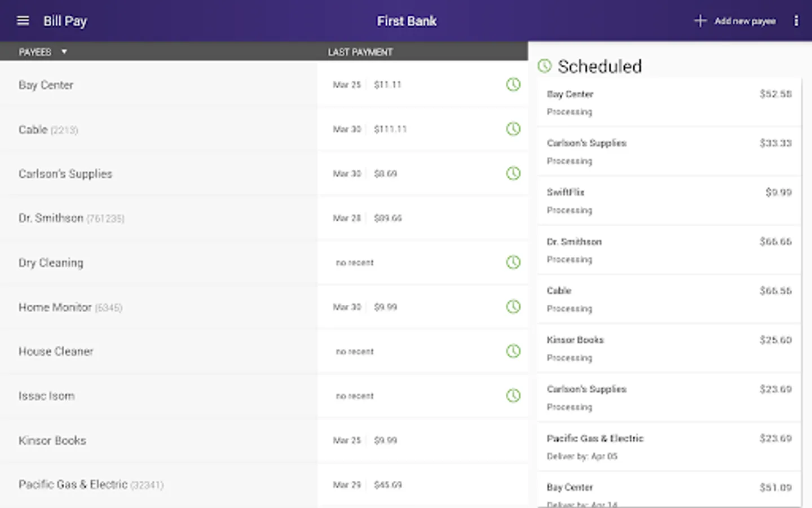Open scheduled SwiftFlix $9.99 payment

pyautogui.click(x=669, y=201)
